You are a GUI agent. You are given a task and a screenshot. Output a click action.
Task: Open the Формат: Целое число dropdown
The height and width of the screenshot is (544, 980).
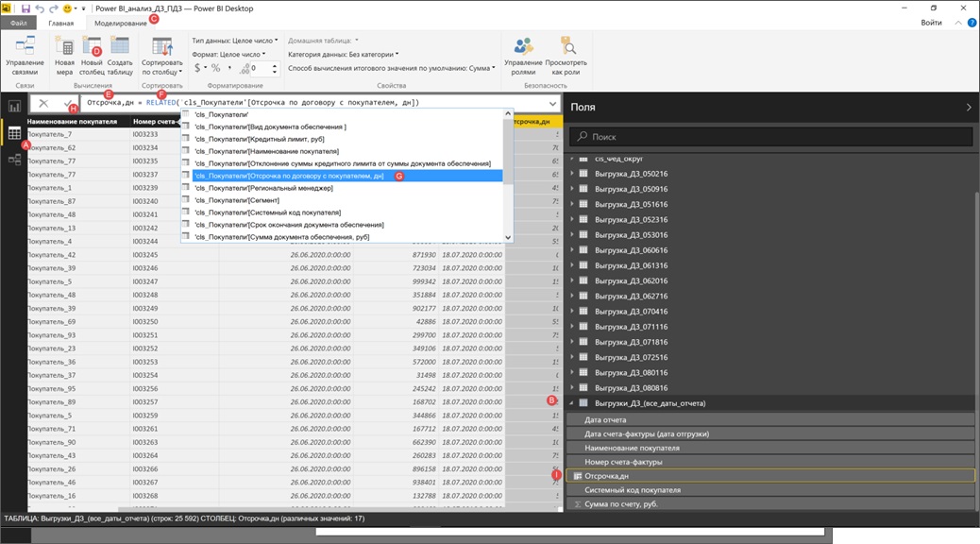[x=228, y=55]
